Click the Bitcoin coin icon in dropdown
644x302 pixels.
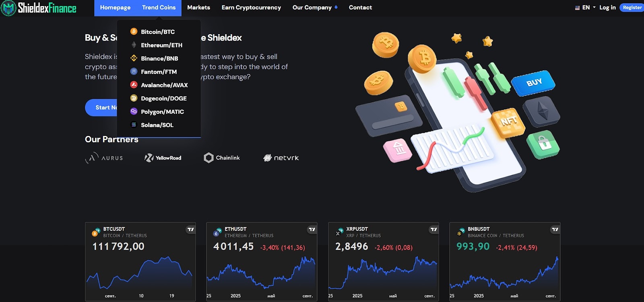[x=134, y=31]
